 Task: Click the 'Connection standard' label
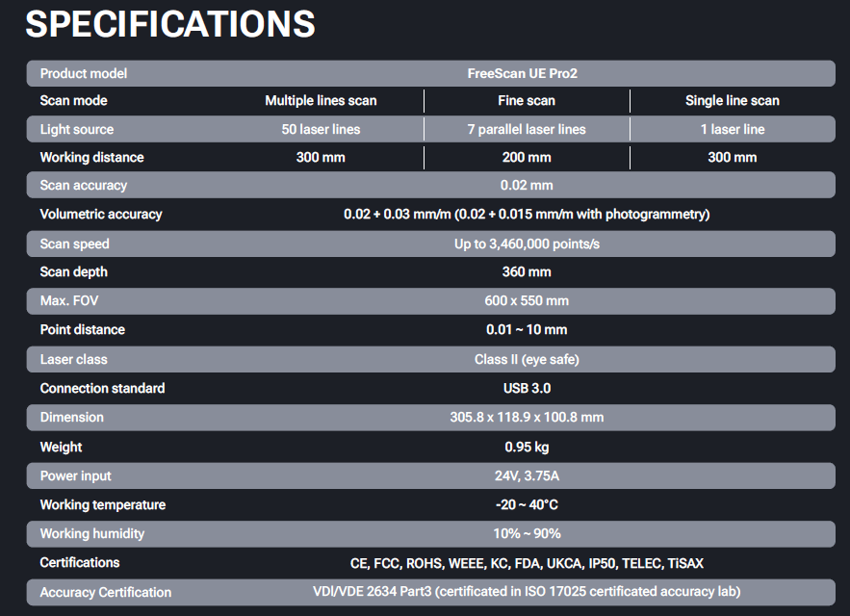tap(102, 388)
